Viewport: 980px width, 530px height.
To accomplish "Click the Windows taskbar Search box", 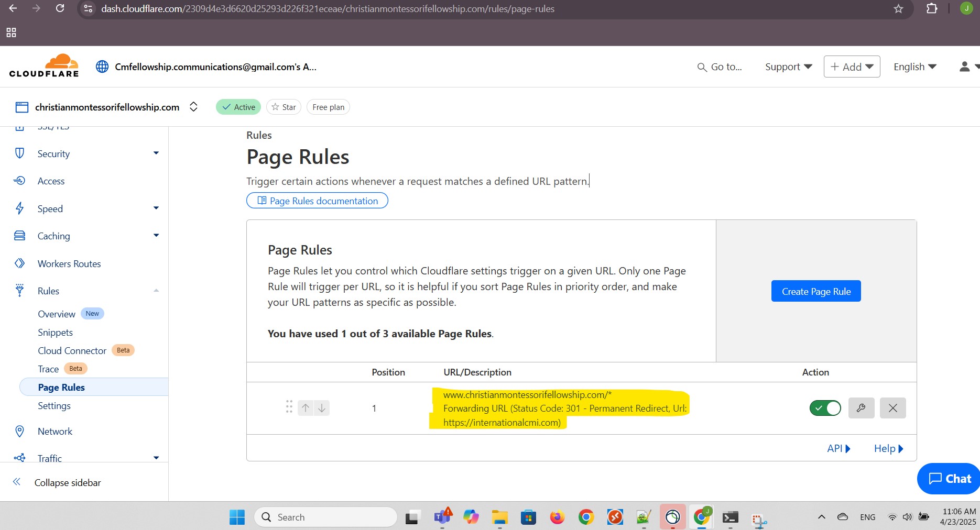I will [x=325, y=517].
